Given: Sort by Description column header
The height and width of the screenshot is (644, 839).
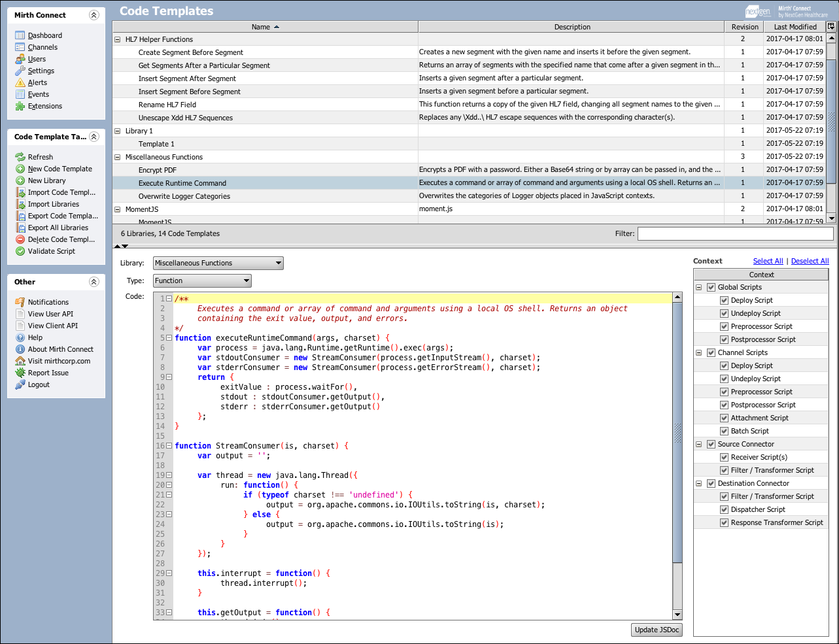Looking at the screenshot, I should pos(572,27).
